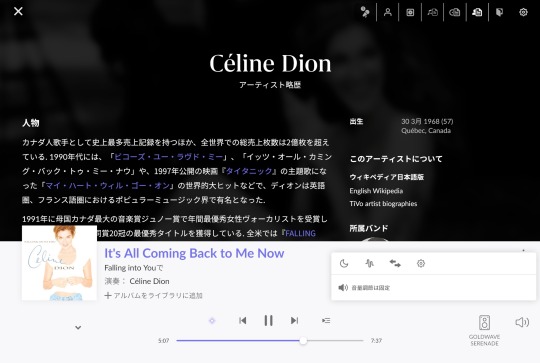Viewport: 540px width, 363px height.
Task: Close the Céline Dion biography overlay
Action: point(18,11)
